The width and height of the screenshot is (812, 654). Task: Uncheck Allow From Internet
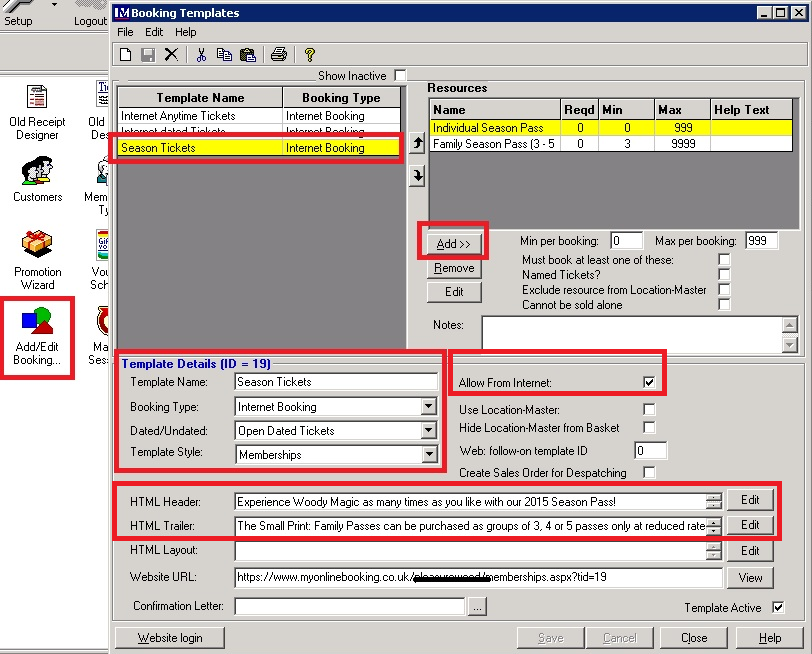[649, 382]
